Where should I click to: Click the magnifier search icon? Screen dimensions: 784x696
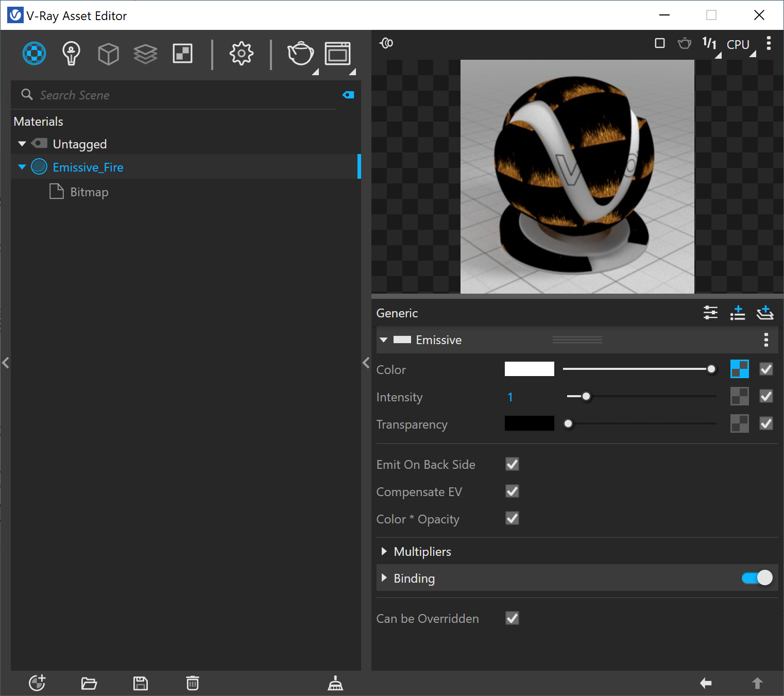coord(27,94)
